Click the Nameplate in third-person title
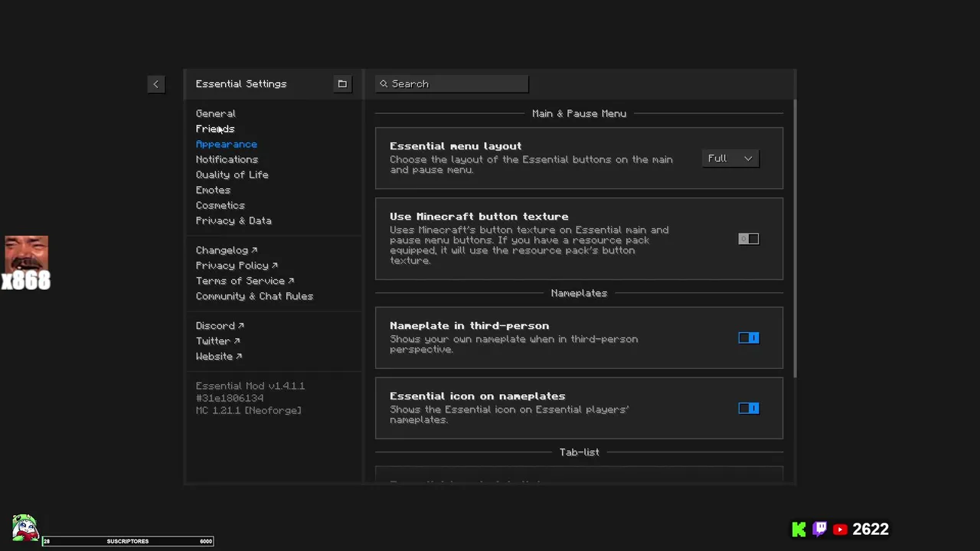This screenshot has width=980, height=551. coord(469,326)
